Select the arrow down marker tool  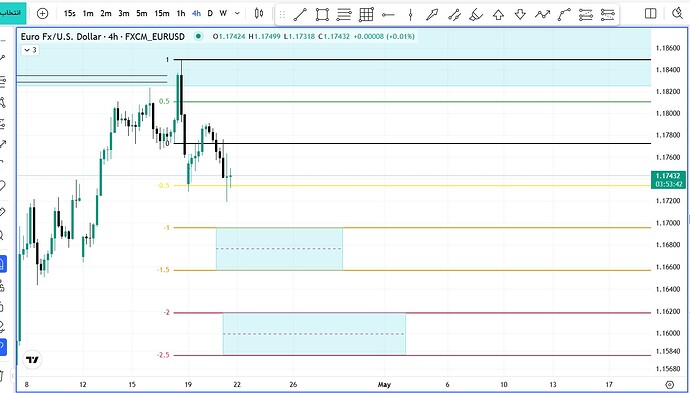pos(520,15)
